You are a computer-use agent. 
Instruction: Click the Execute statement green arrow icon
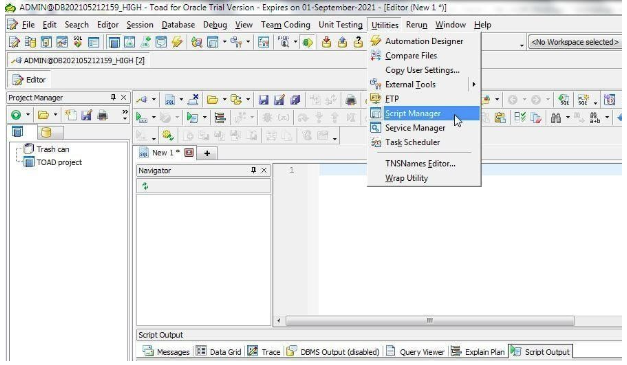click(141, 118)
